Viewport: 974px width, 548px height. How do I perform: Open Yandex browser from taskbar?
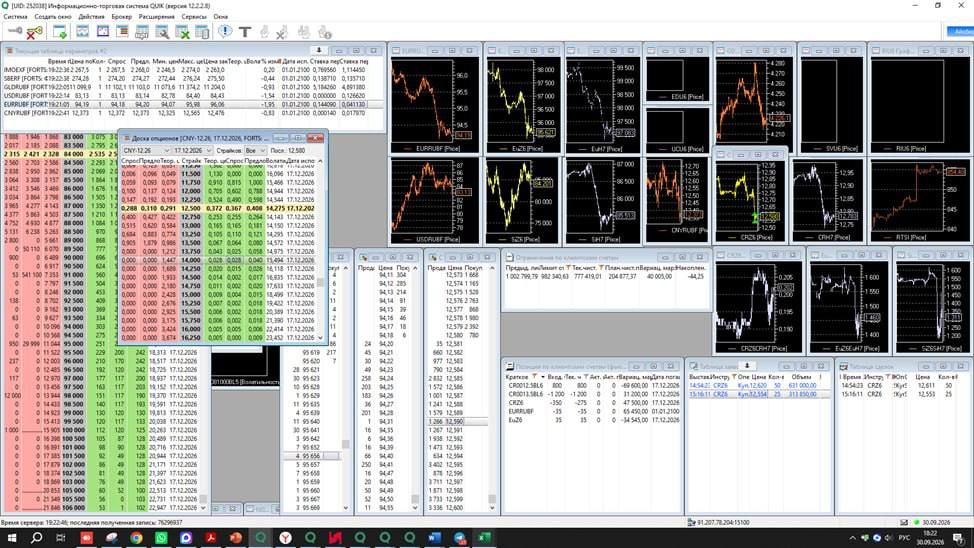tap(285, 537)
